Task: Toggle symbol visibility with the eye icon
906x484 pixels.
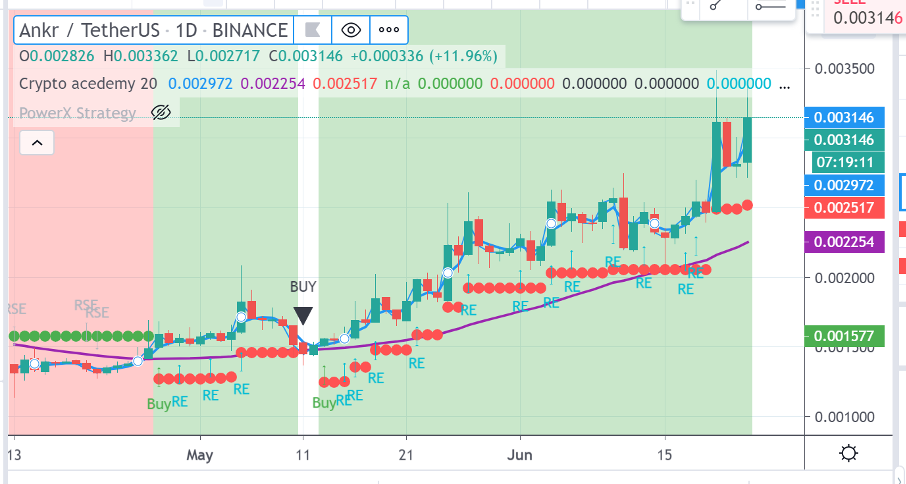Action: [x=350, y=31]
